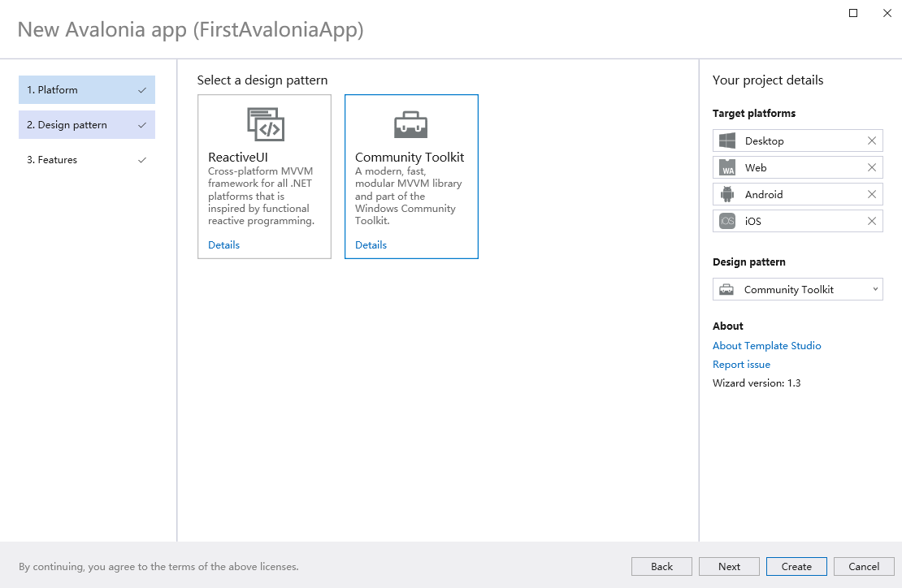
Task: Open Community Toolkit Details link
Action: click(371, 244)
